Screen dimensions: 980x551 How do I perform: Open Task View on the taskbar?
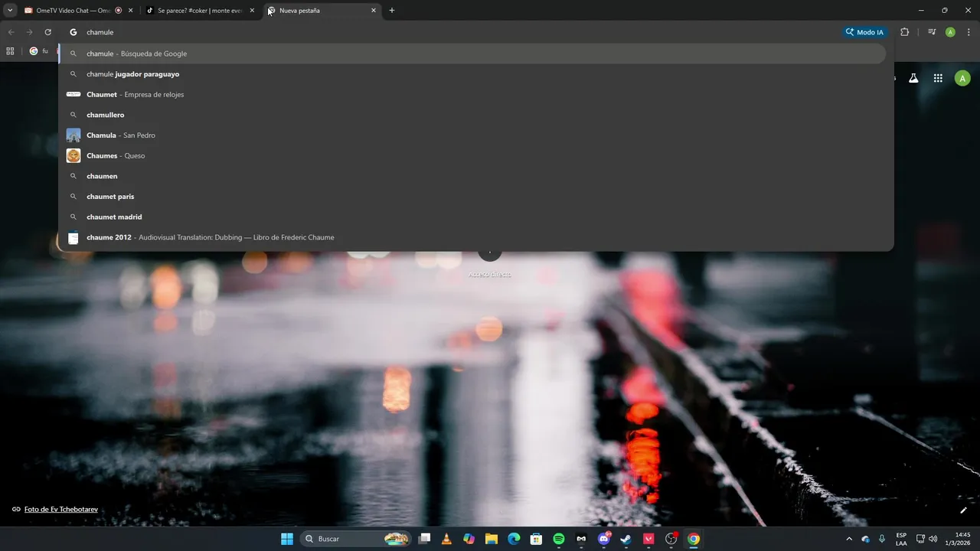(425, 539)
